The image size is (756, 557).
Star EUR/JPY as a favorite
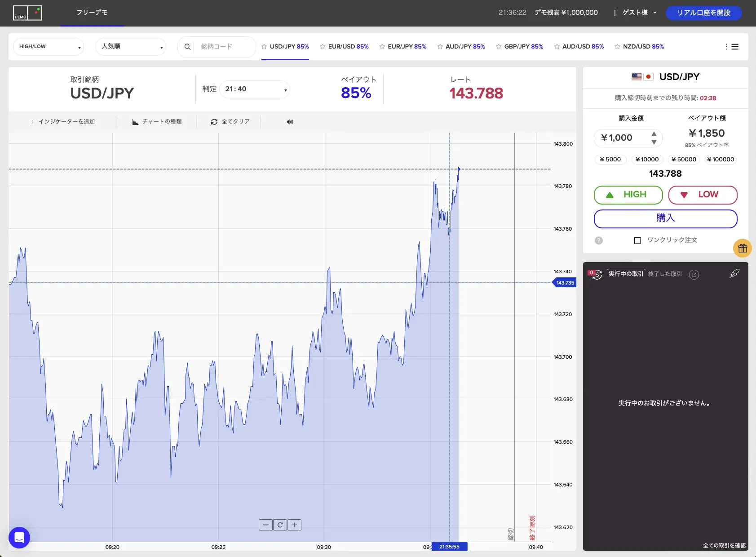[382, 47]
